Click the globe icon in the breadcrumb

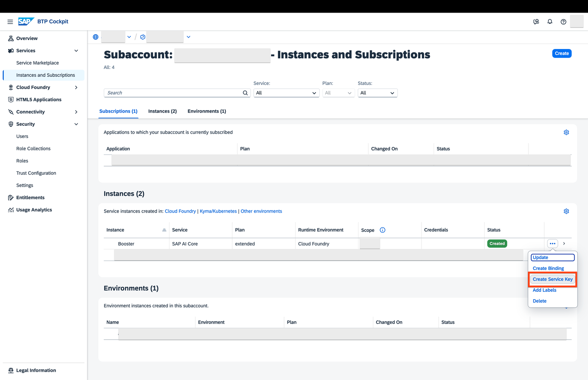[96, 37]
